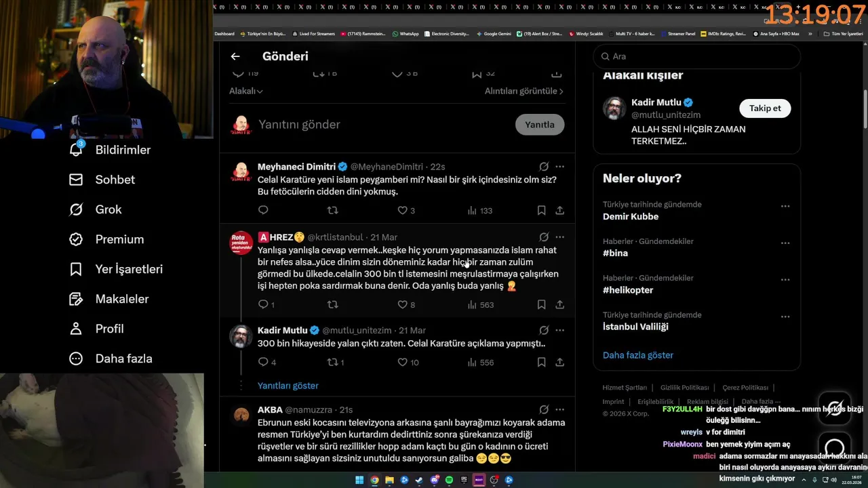Follow Kadir Mutlu with Takip et

point(765,108)
